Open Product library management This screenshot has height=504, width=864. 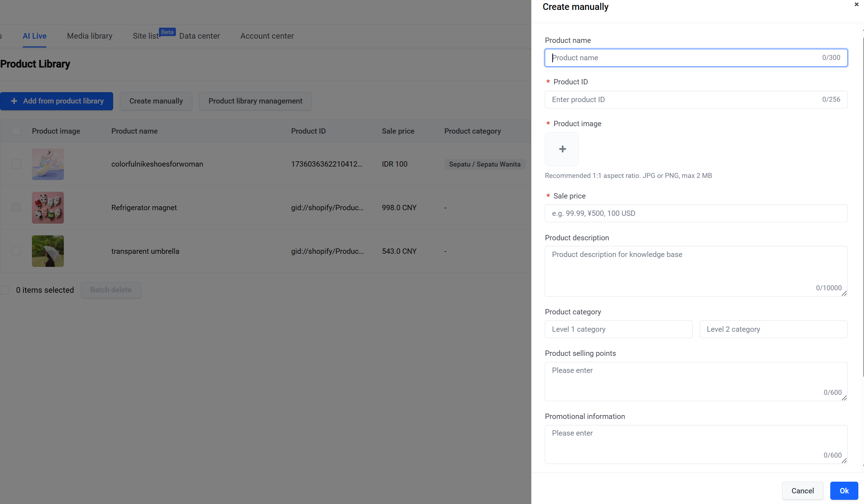pos(255,101)
